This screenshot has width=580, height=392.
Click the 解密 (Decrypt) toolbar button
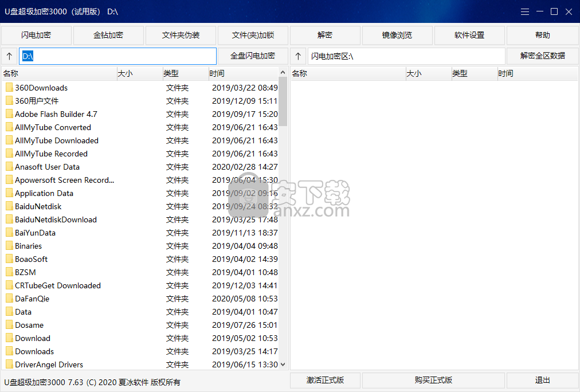coord(324,35)
